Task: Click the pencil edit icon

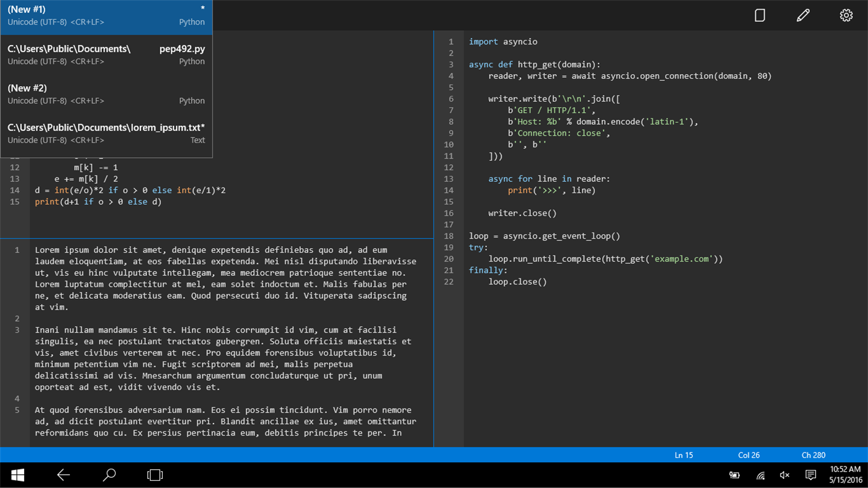Action: pos(803,15)
